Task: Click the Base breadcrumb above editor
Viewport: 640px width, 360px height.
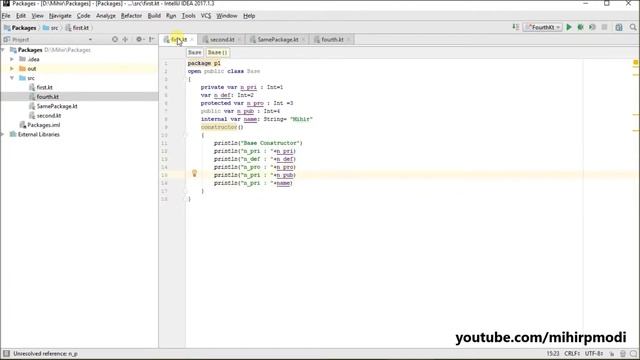Action: [195, 53]
